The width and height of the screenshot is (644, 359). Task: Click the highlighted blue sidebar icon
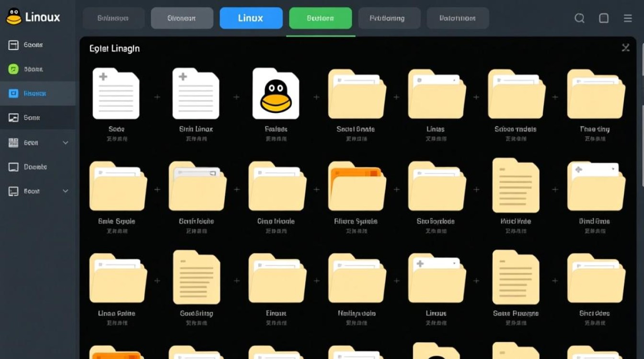pyautogui.click(x=14, y=93)
